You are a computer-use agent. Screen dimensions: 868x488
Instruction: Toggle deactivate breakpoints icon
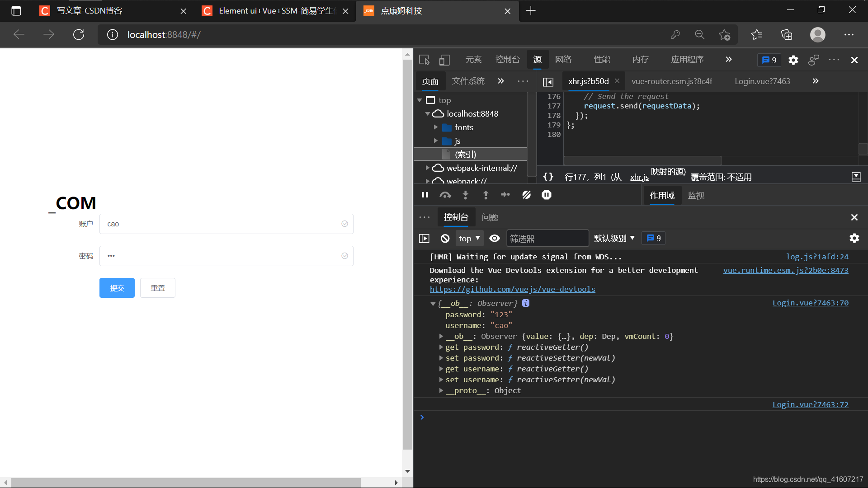pos(526,195)
